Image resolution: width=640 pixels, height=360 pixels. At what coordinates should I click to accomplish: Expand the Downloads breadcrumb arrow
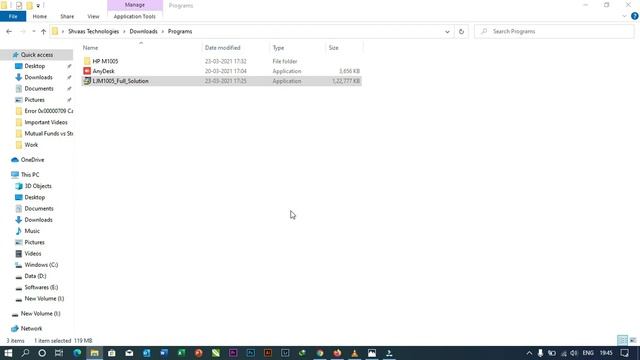(162, 31)
